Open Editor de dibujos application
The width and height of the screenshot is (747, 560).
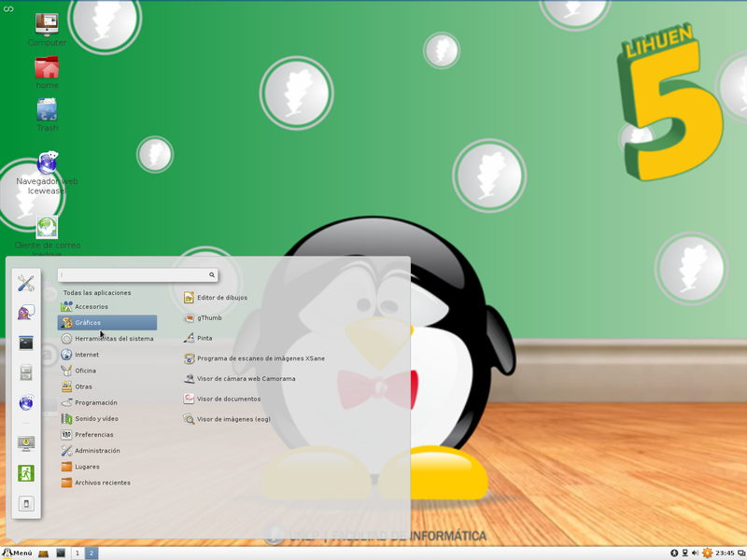tap(221, 298)
